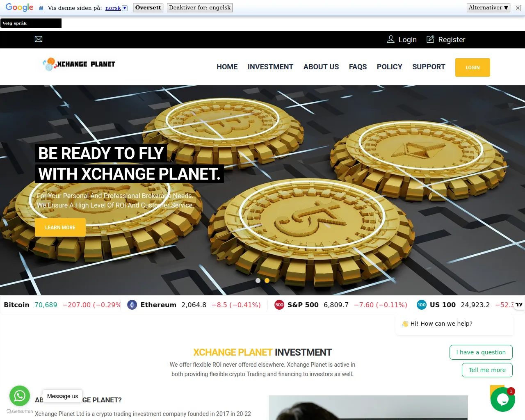The width and height of the screenshot is (525, 420).
Task: Open the ABOUT US menu item
Action: pos(321,67)
